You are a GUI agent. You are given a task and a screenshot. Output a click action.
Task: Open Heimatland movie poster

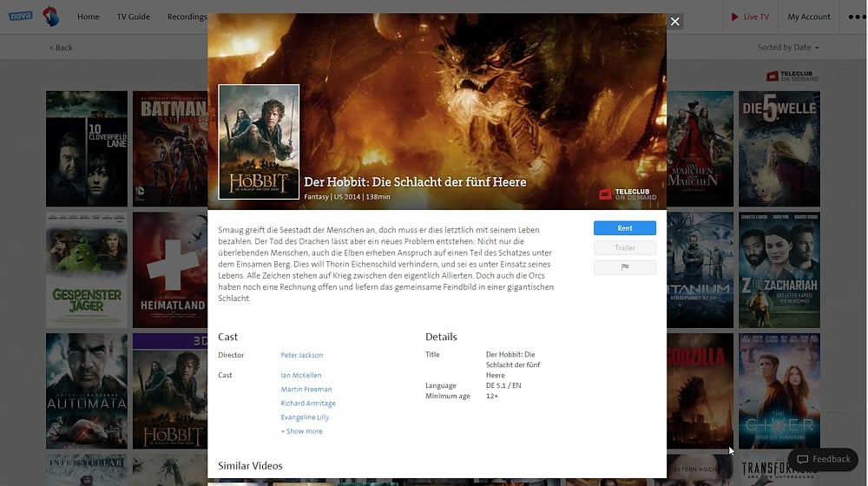pos(170,270)
